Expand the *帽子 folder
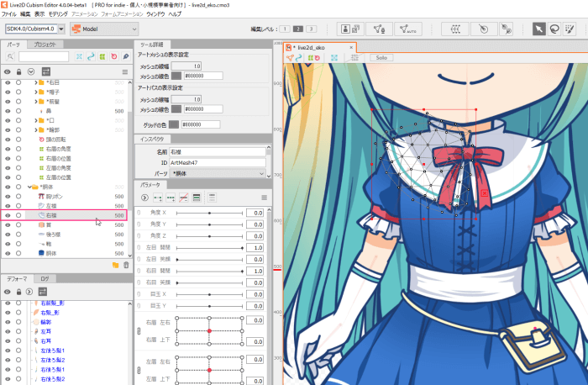588x385 pixels. [36, 92]
